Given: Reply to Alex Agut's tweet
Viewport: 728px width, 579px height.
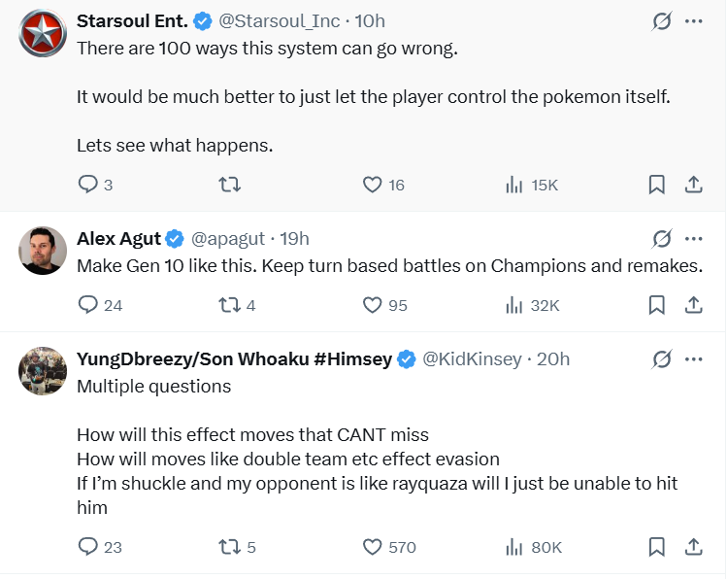Looking at the screenshot, I should 87,305.
